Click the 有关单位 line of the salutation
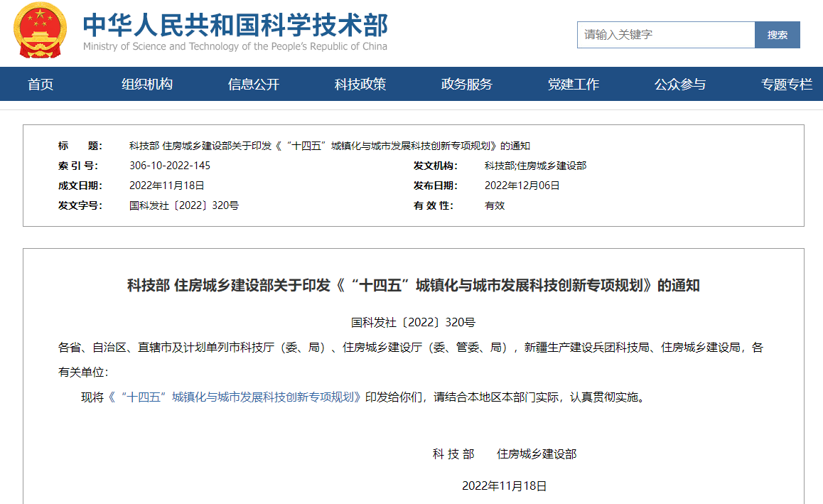The height and width of the screenshot is (504, 823). click(x=83, y=372)
